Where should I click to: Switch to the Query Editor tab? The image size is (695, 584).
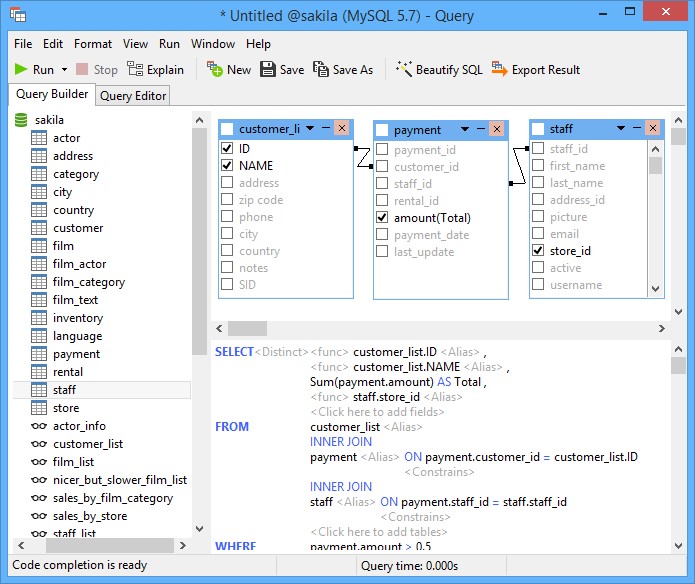[134, 96]
